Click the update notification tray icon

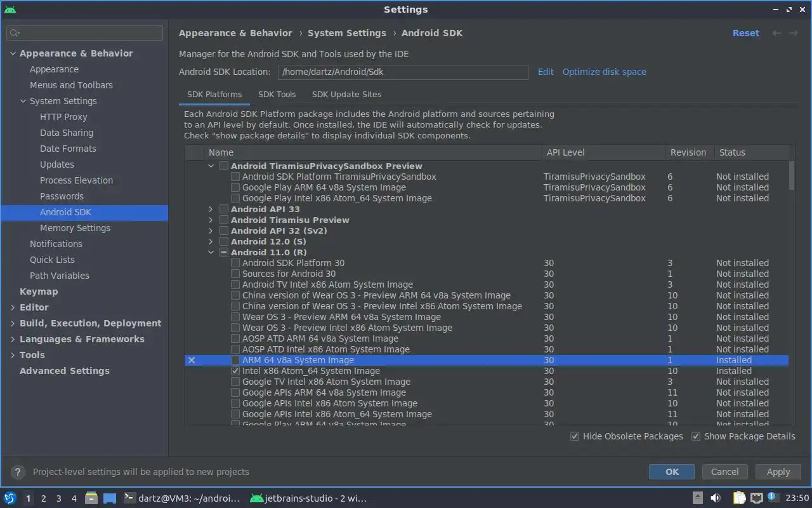click(x=773, y=497)
